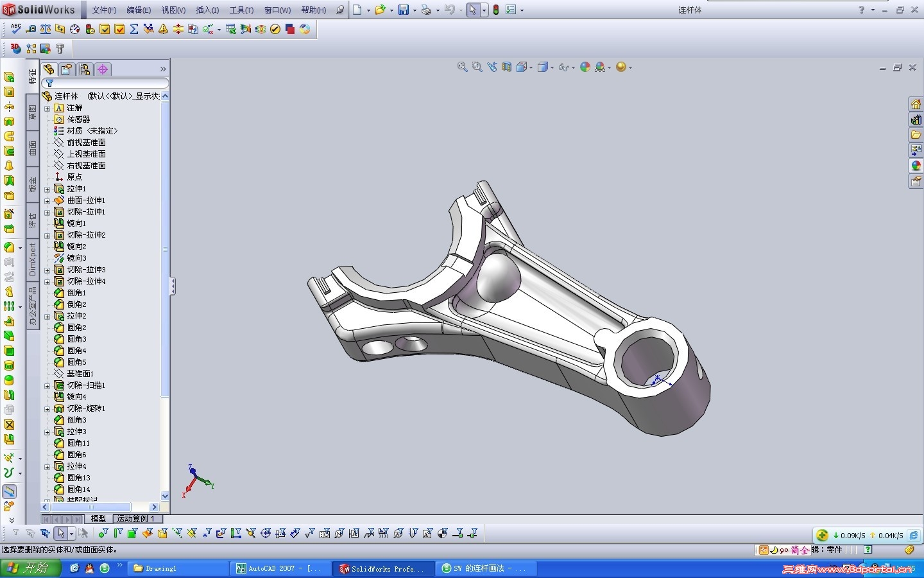The height and width of the screenshot is (578, 924).
Task: Click the New document icon
Action: point(357,10)
